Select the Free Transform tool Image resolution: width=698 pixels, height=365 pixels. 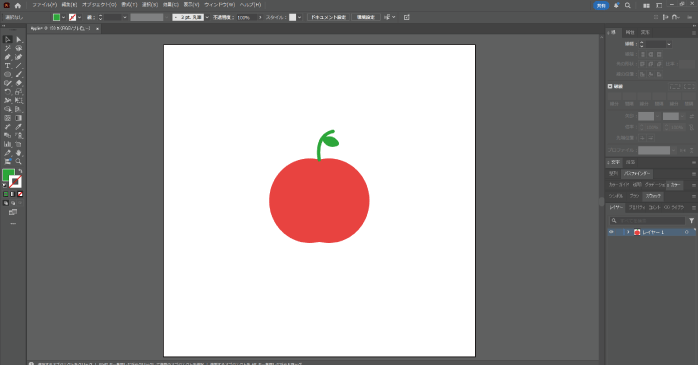coord(19,101)
